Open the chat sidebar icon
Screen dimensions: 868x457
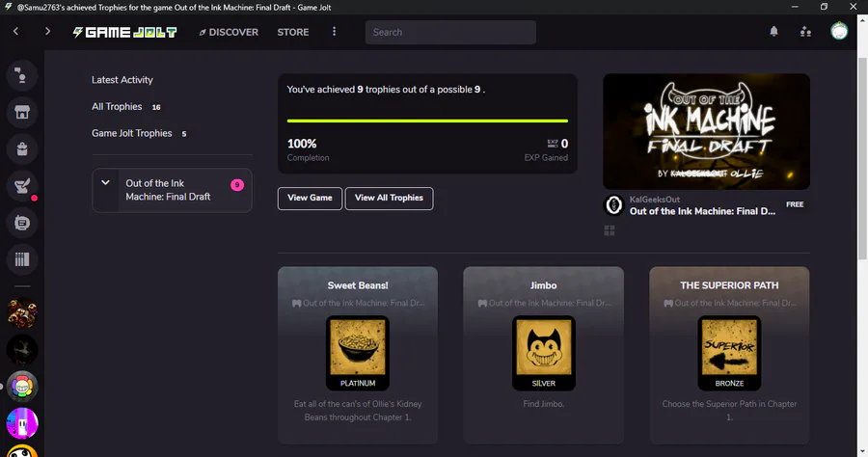tap(22, 75)
